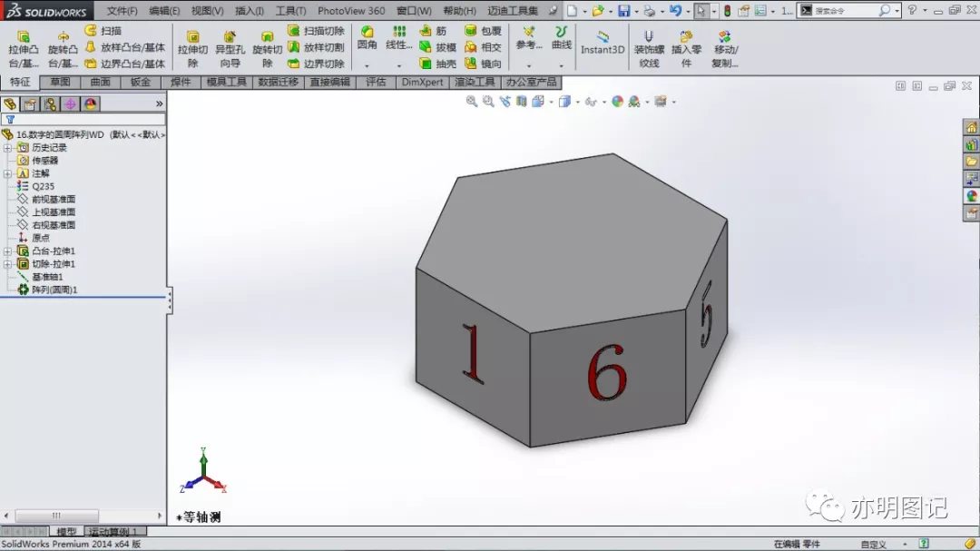Click the Undo arrow icon
Image resolution: width=980 pixels, height=551 pixels.
point(675,11)
